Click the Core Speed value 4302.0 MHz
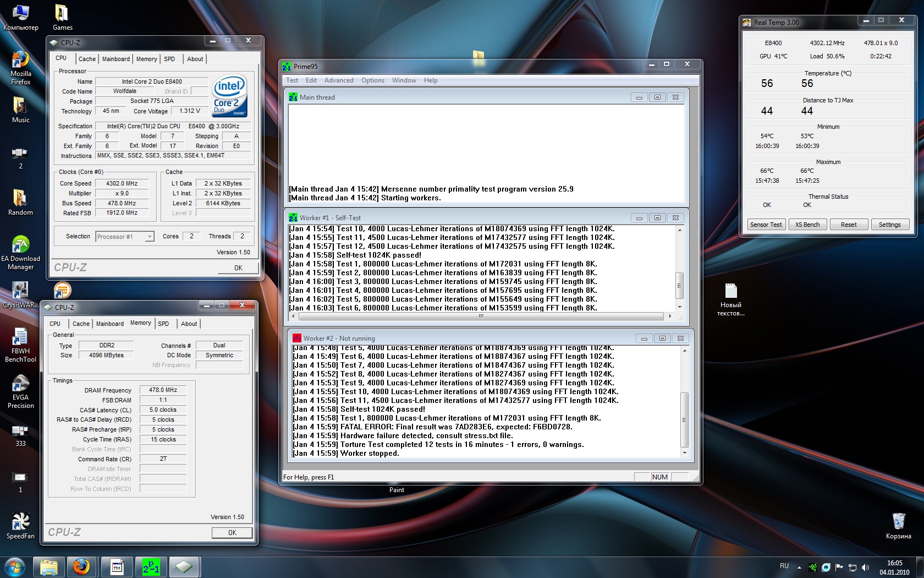Image resolution: width=924 pixels, height=578 pixels. [x=122, y=183]
